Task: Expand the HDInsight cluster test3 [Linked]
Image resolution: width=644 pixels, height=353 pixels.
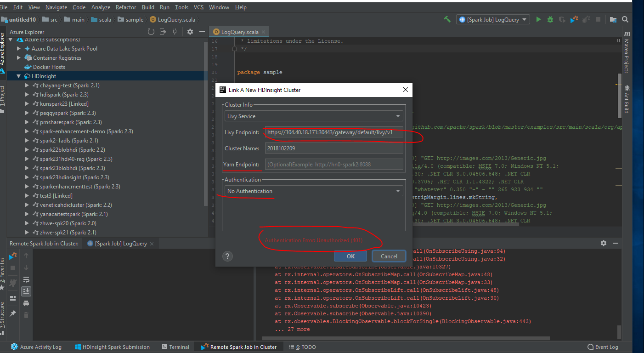Action: pyautogui.click(x=27, y=195)
